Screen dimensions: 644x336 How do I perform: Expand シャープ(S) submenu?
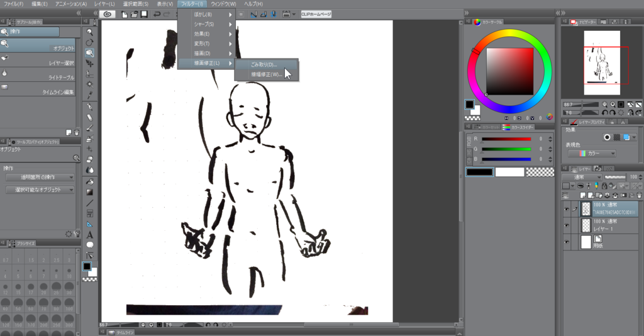click(206, 25)
